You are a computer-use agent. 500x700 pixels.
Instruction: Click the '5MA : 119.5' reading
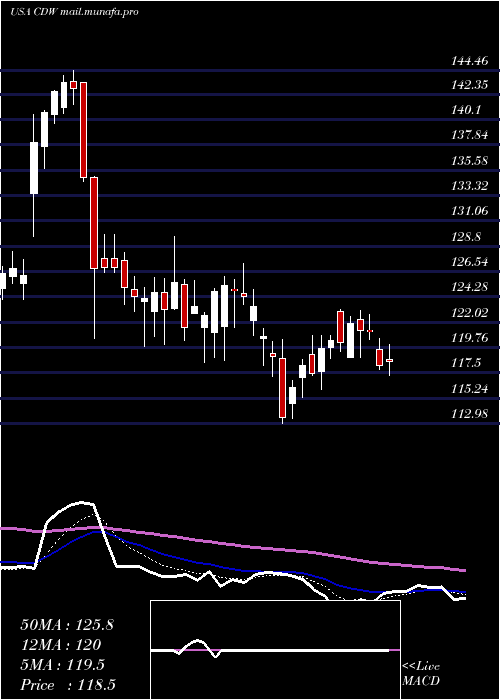click(x=62, y=665)
